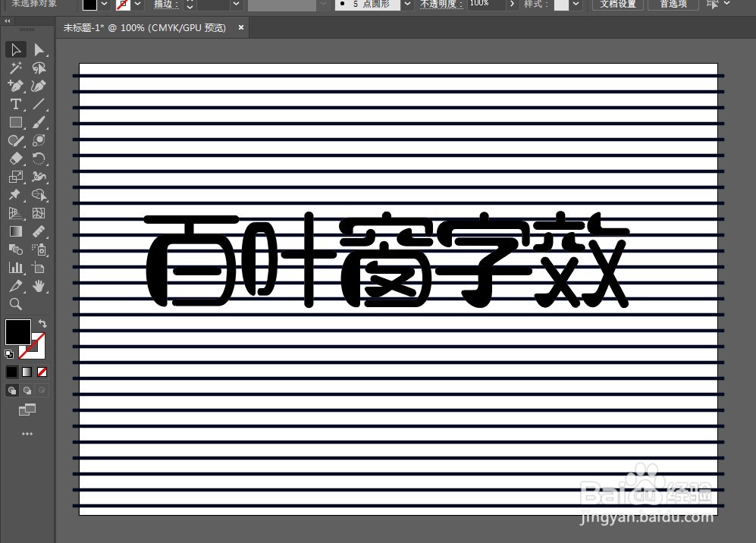This screenshot has width=756, height=543.
Task: Select the Rectangle tool
Action: [x=15, y=122]
